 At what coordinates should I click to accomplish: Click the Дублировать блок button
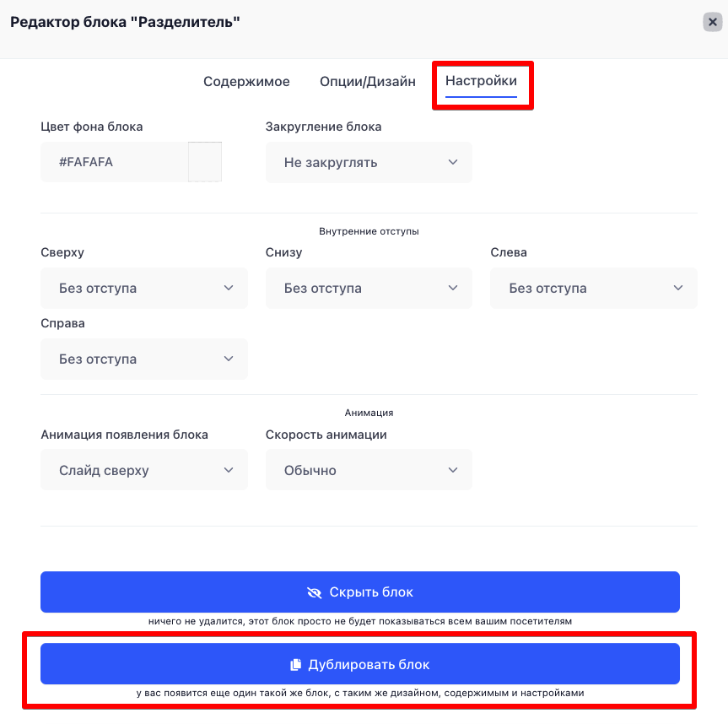360,663
